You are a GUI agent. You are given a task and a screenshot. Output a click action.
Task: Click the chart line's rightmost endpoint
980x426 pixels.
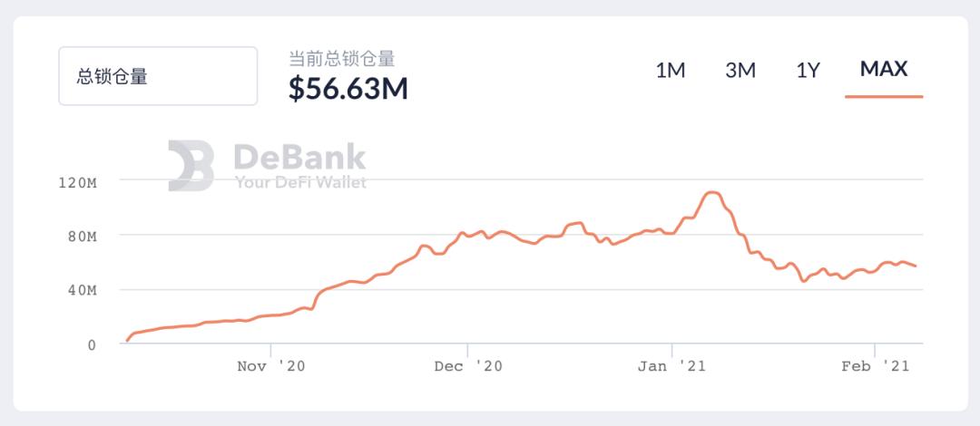tap(916, 266)
